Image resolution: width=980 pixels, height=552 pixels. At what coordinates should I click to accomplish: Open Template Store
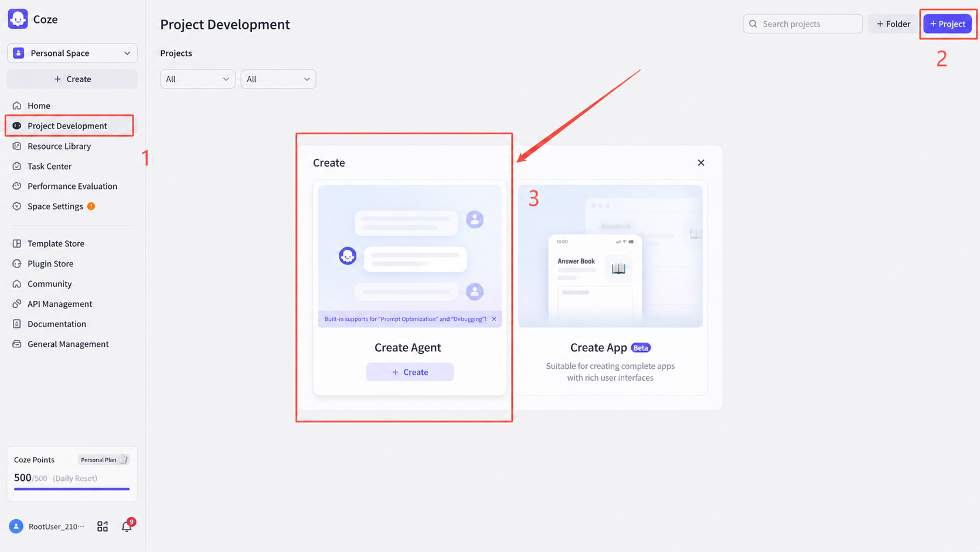coord(56,243)
